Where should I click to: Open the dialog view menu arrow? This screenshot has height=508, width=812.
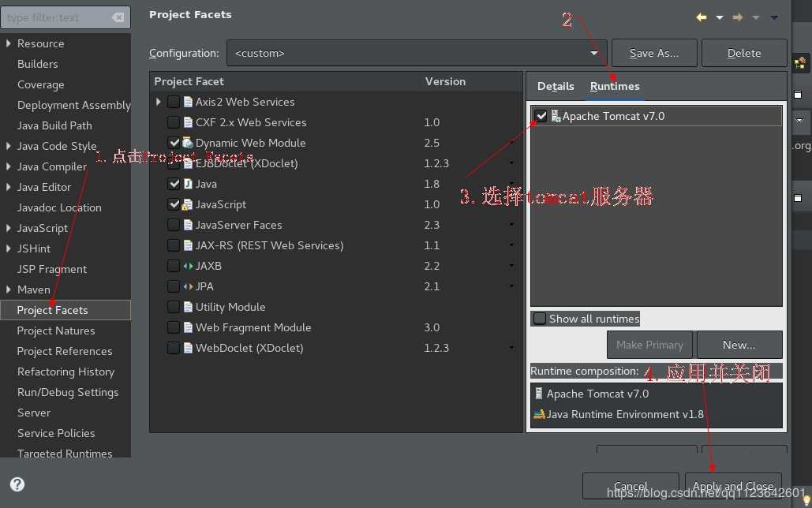coord(774,17)
